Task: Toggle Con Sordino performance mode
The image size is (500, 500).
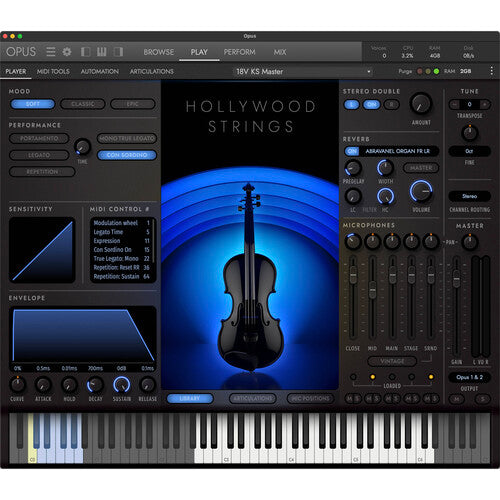Action: point(127,155)
